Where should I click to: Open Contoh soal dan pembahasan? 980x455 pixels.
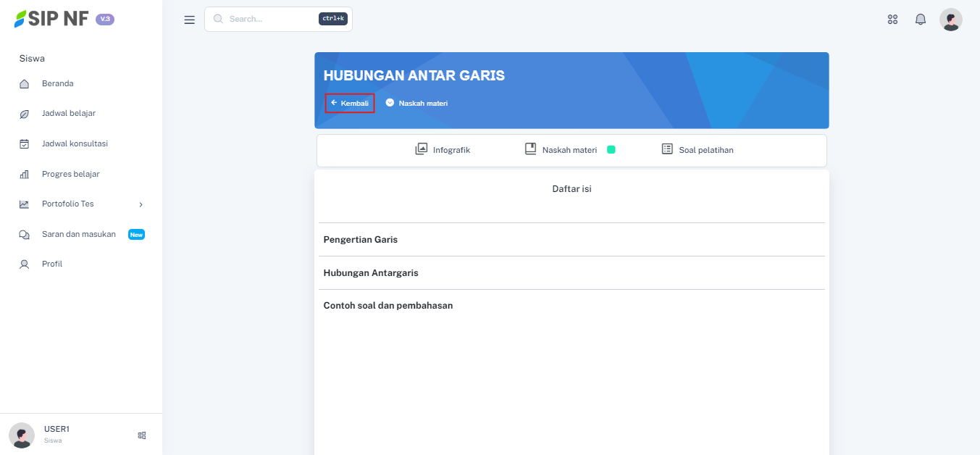pyautogui.click(x=388, y=306)
